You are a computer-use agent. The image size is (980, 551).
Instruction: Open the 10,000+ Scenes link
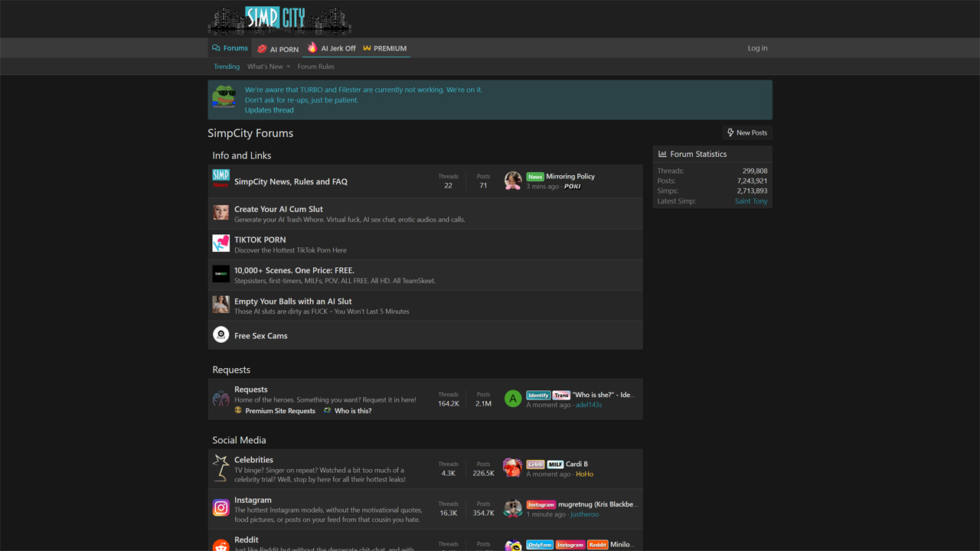(x=294, y=270)
